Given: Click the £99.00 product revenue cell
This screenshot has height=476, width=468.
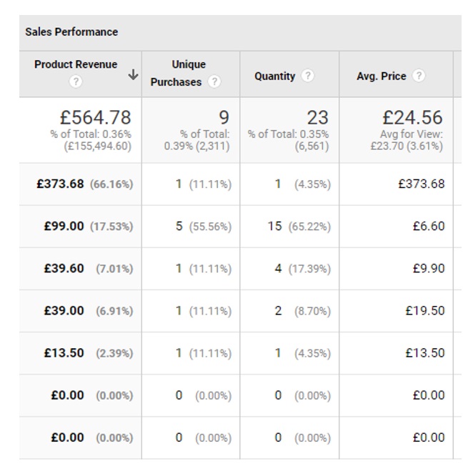Looking at the screenshot, I should click(64, 226).
